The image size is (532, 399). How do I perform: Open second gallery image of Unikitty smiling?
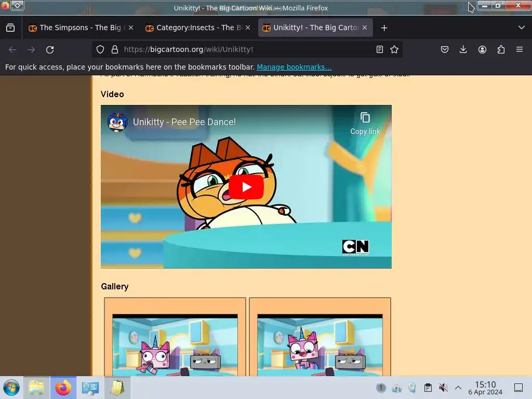coord(320,345)
